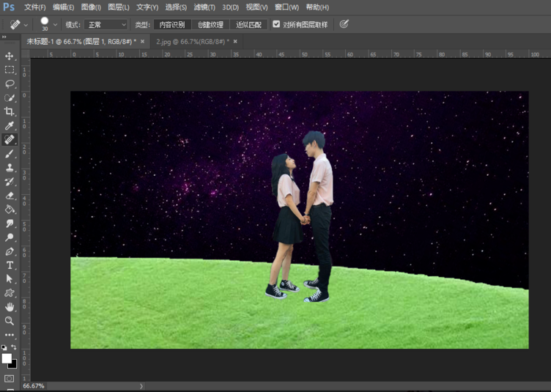Open the 滤镜(T) menu
This screenshot has width=551, height=392.
coord(204,7)
